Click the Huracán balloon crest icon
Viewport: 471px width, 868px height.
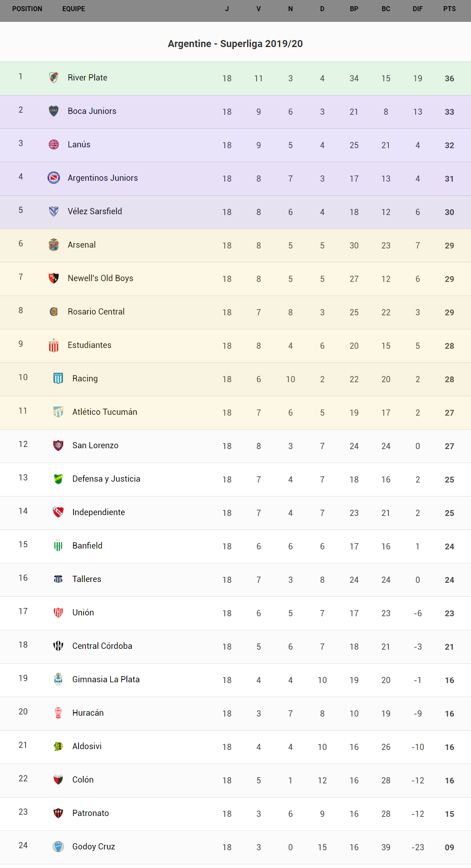tap(58, 713)
